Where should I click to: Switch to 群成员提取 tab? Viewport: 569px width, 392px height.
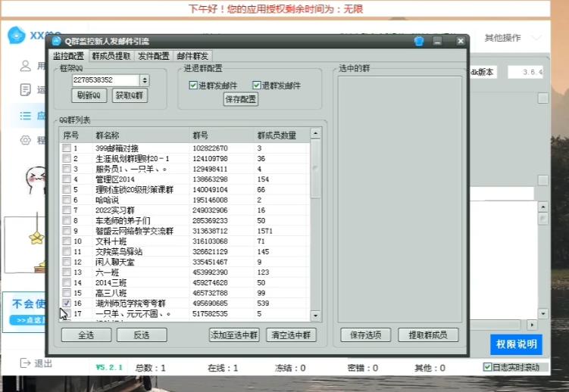[x=111, y=56]
